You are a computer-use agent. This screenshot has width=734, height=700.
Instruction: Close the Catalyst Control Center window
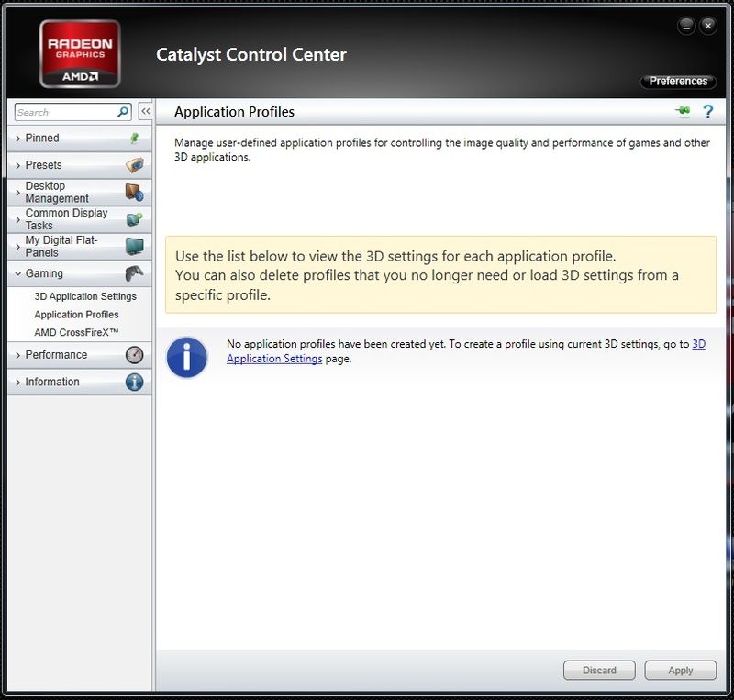tap(708, 26)
